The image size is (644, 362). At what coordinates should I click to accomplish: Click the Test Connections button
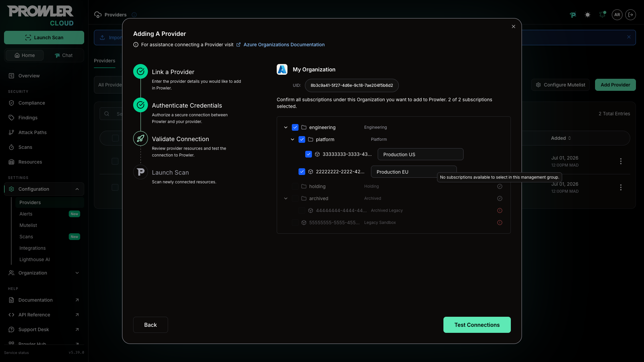[x=477, y=325]
